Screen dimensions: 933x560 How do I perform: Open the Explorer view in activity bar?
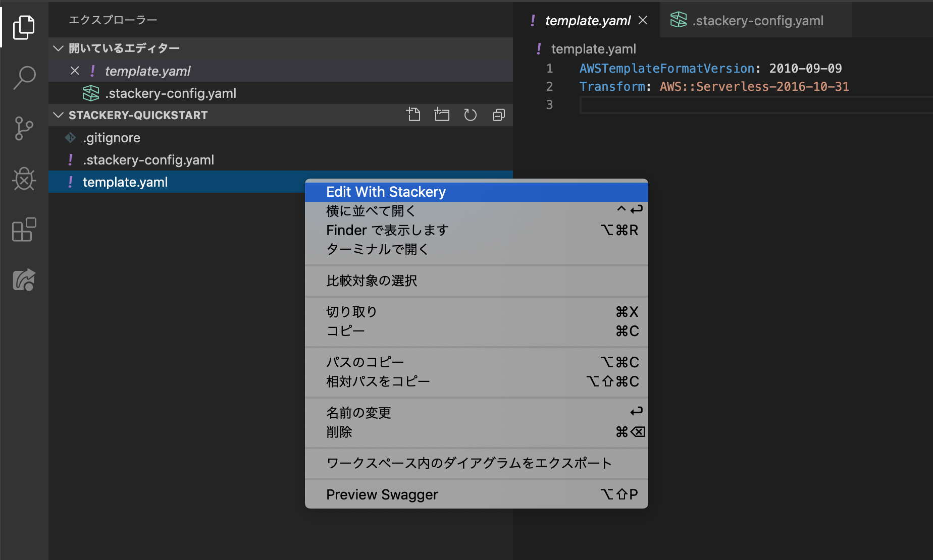click(24, 27)
